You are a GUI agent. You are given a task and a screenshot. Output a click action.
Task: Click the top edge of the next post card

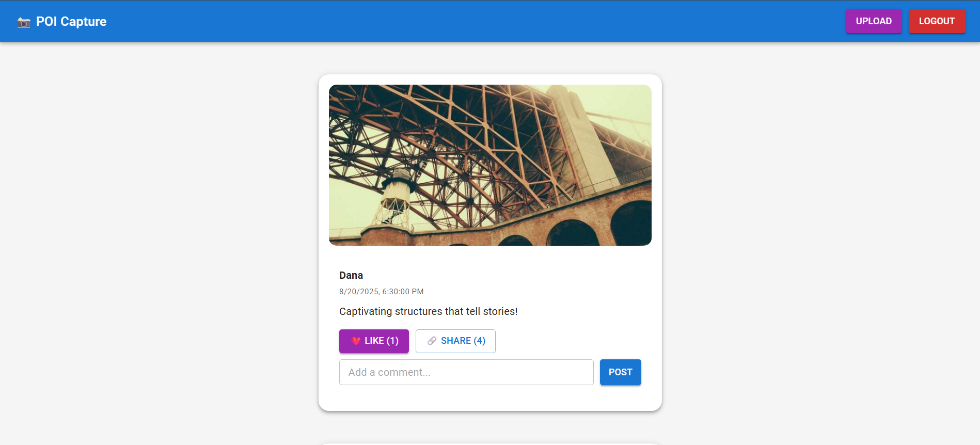click(x=490, y=443)
